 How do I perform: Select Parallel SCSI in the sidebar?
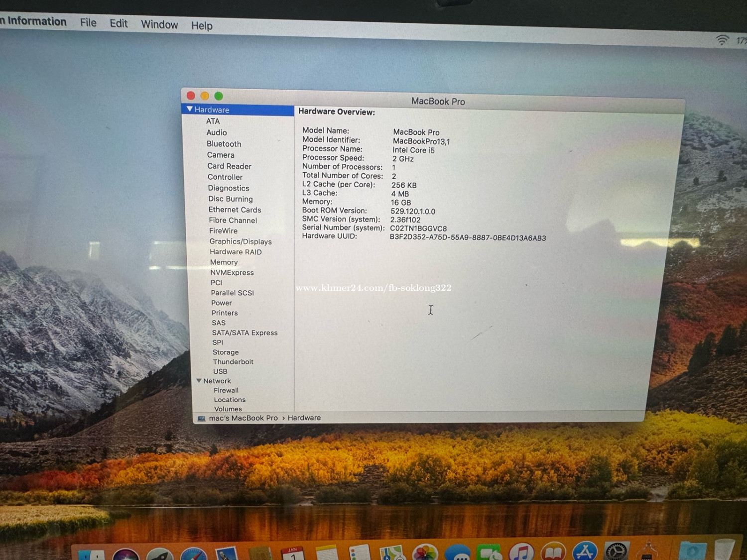pos(232,293)
